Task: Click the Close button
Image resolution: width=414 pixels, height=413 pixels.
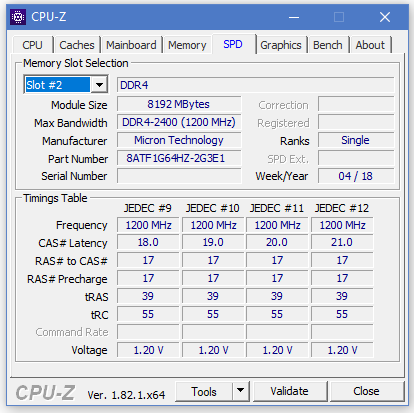Action: pyautogui.click(x=366, y=391)
